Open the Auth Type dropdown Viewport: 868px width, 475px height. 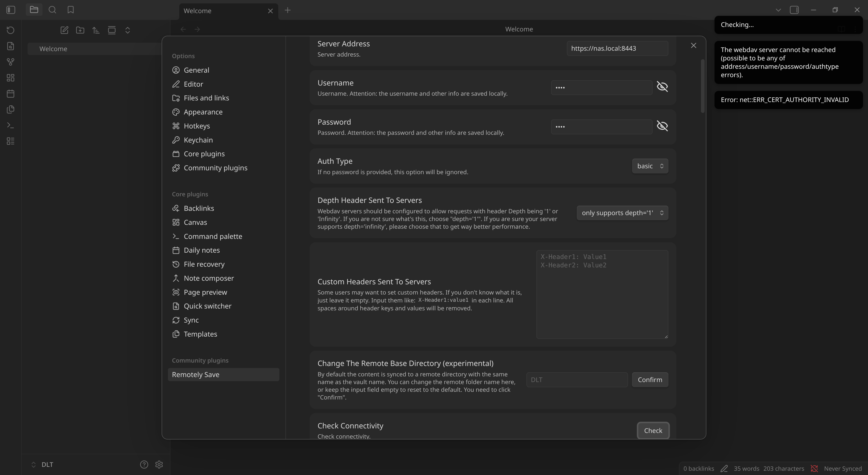[x=650, y=166]
